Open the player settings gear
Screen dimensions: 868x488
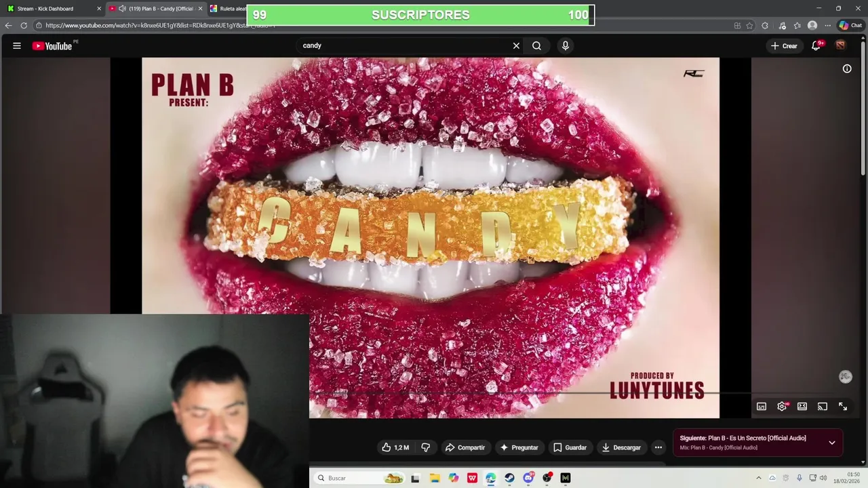pos(782,407)
